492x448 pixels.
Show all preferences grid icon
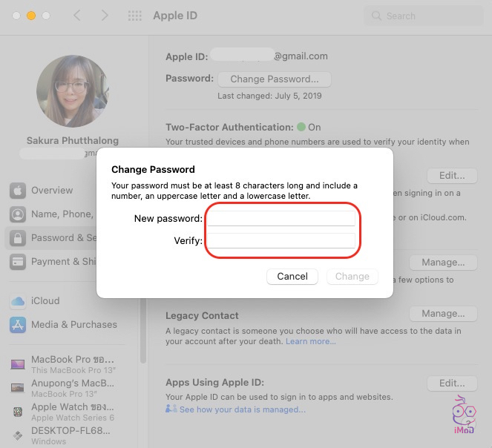(134, 16)
